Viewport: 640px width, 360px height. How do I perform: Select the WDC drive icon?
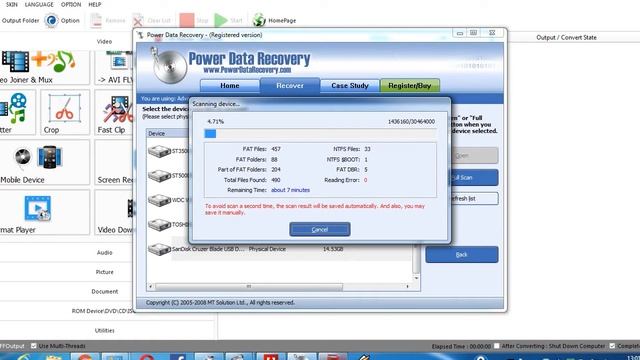click(x=159, y=200)
